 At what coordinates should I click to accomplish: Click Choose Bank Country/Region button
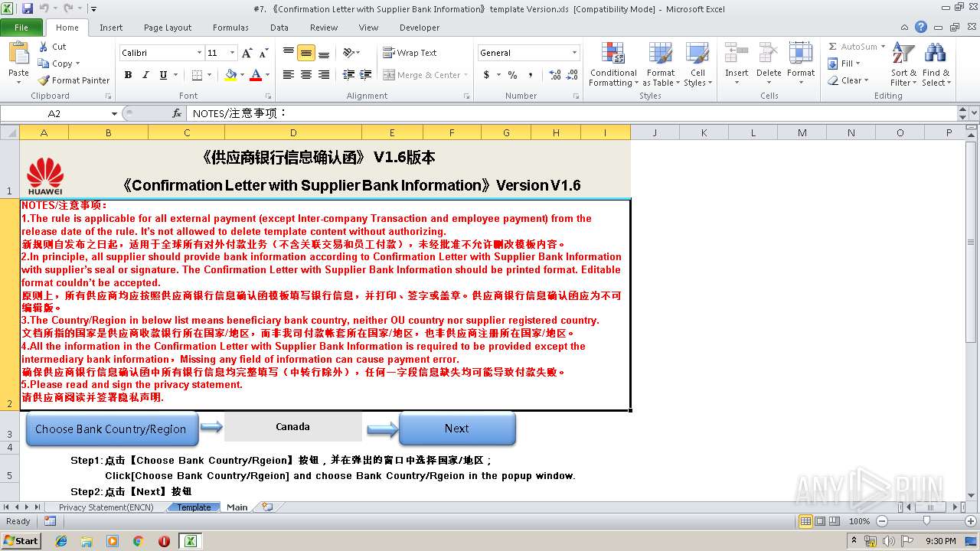(111, 429)
